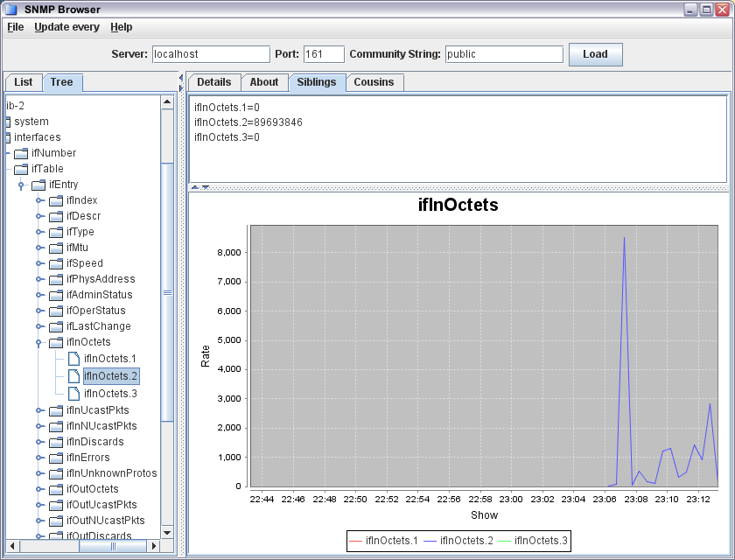
Task: Open the Update every menu
Action: click(66, 27)
